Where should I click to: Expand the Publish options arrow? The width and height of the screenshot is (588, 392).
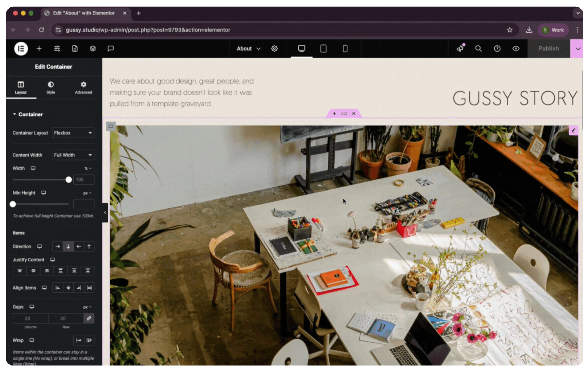coord(577,49)
